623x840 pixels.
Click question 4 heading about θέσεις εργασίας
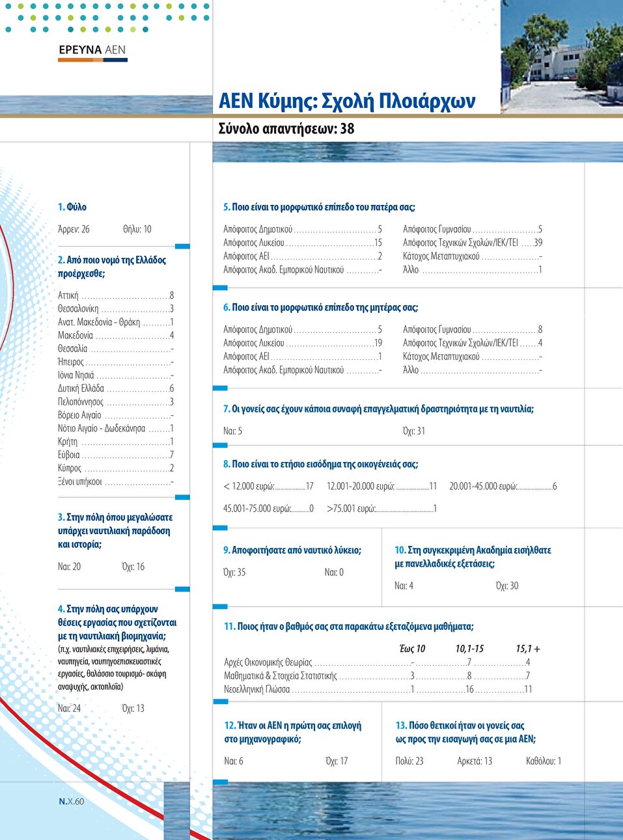pyautogui.click(x=117, y=623)
